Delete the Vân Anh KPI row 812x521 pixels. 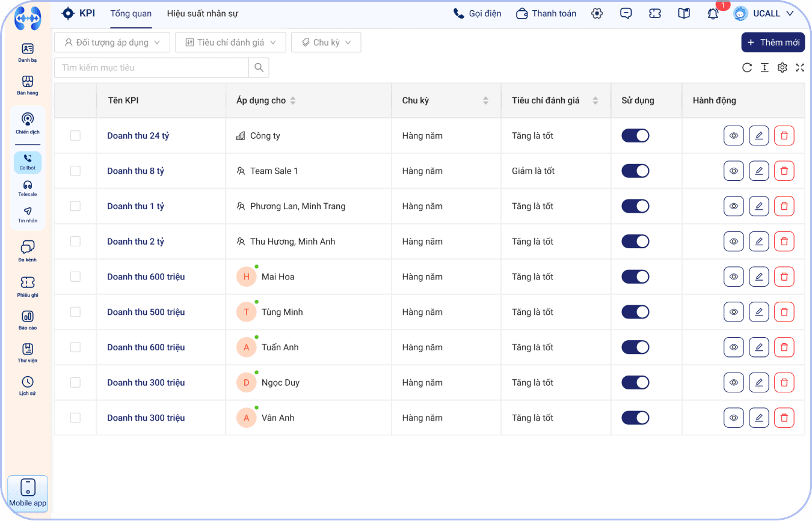(x=784, y=418)
